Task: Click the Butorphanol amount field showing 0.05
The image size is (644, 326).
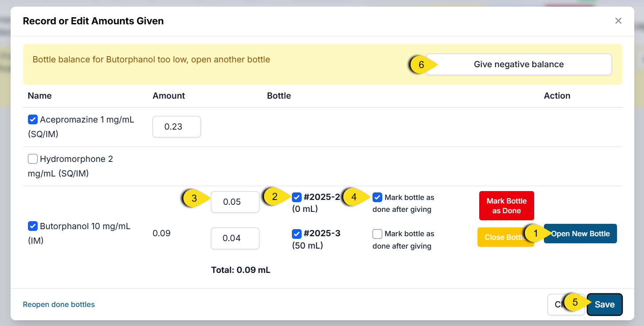Action: click(x=235, y=202)
